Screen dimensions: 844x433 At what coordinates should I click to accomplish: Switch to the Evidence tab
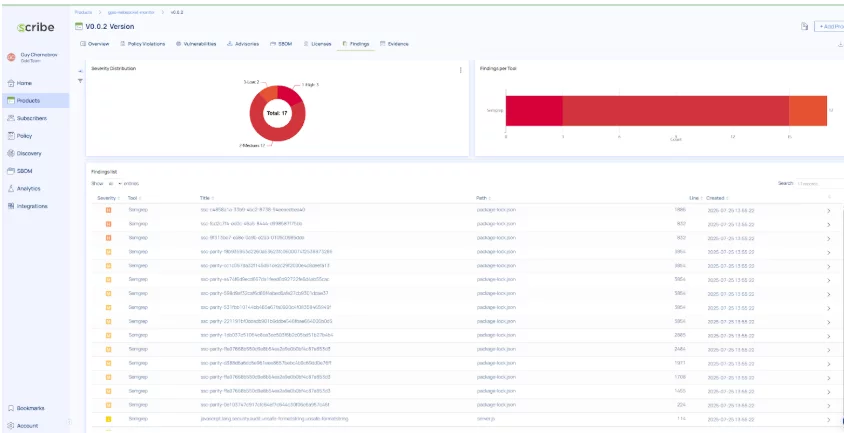(x=394, y=44)
